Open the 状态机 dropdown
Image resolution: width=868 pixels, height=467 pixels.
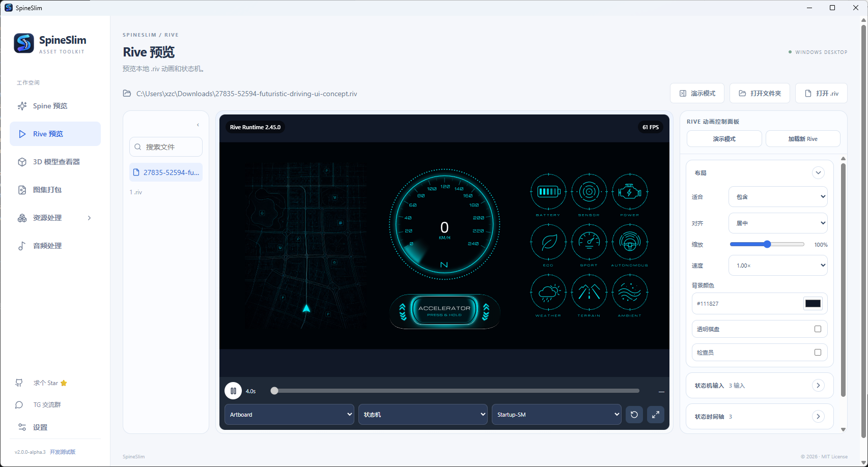423,415
